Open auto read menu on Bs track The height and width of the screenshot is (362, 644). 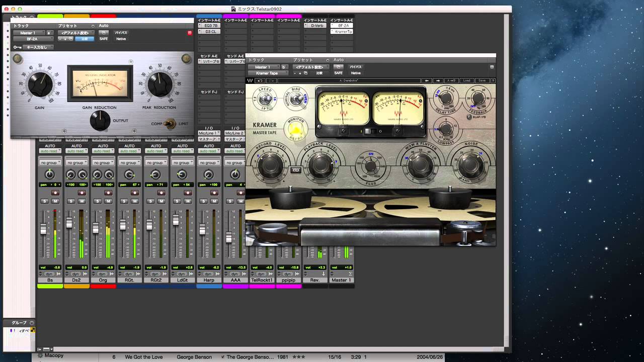point(50,151)
